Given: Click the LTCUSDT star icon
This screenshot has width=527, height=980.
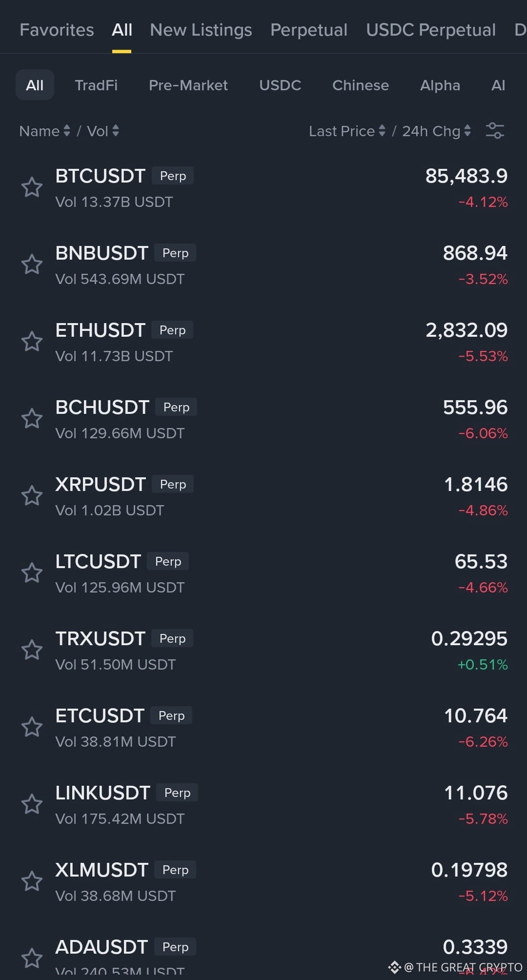Looking at the screenshot, I should tap(32, 573).
